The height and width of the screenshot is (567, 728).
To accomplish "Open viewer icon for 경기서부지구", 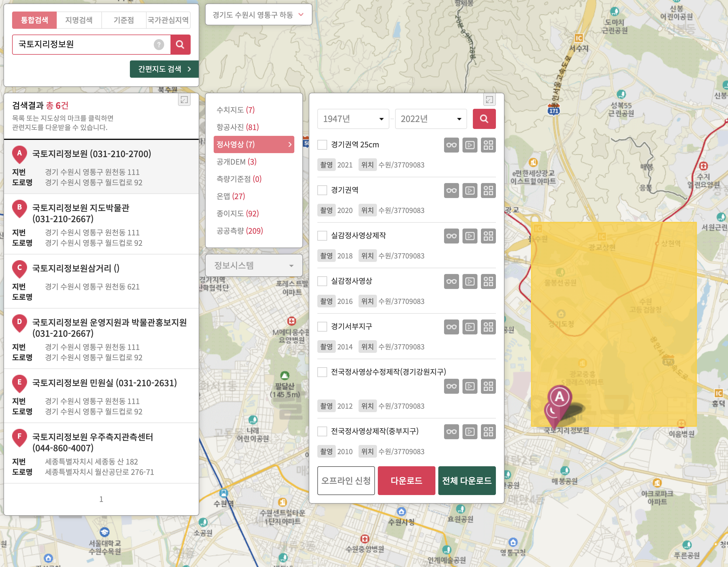I will point(470,327).
